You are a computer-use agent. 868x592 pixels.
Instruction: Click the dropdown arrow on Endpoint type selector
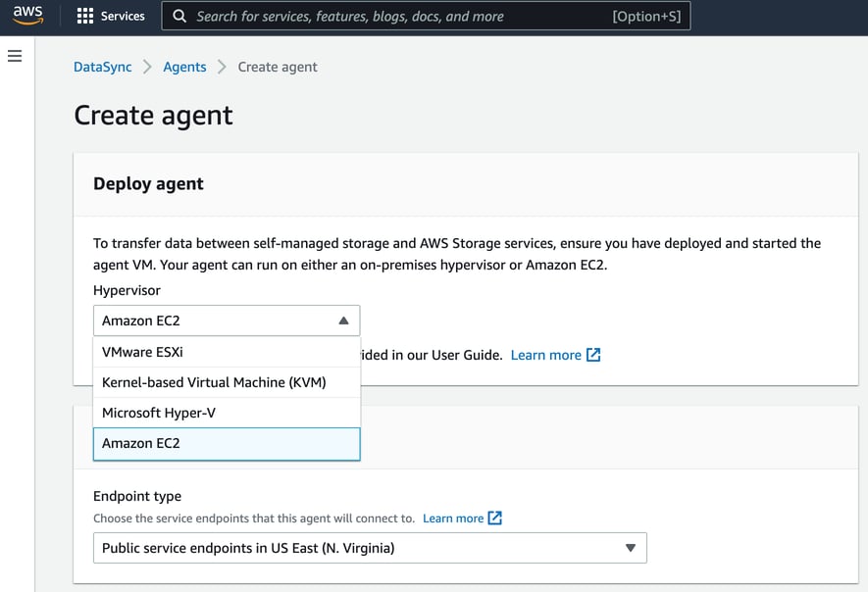pos(631,548)
